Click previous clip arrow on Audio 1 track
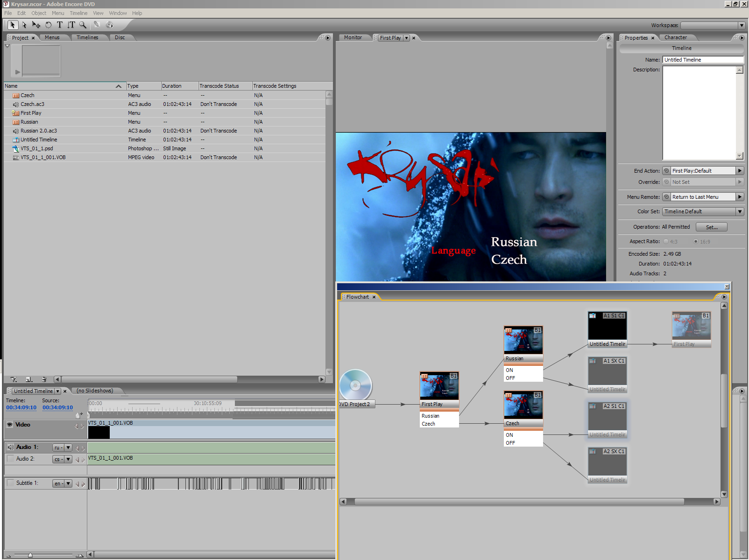The height and width of the screenshot is (560, 749). (x=77, y=448)
